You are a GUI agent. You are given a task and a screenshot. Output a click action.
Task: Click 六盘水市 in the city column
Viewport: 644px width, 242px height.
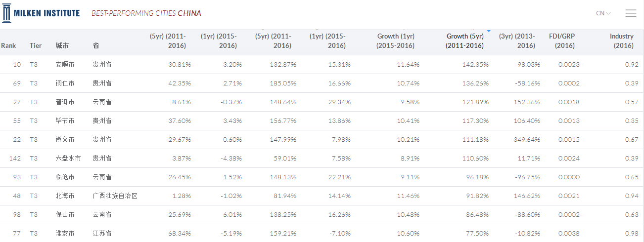[x=68, y=159]
